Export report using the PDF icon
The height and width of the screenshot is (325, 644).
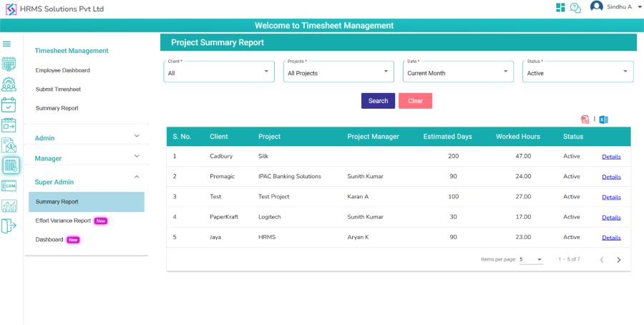pos(585,120)
